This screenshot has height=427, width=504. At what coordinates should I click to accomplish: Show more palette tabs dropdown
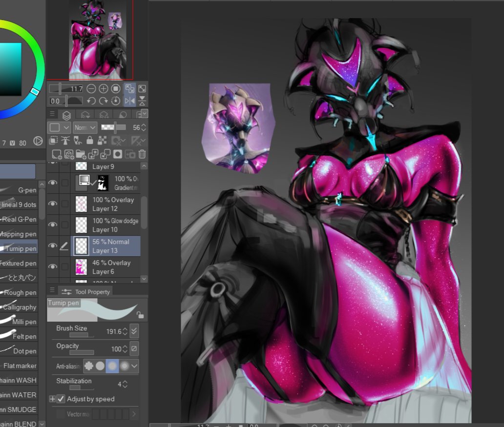click(x=145, y=113)
